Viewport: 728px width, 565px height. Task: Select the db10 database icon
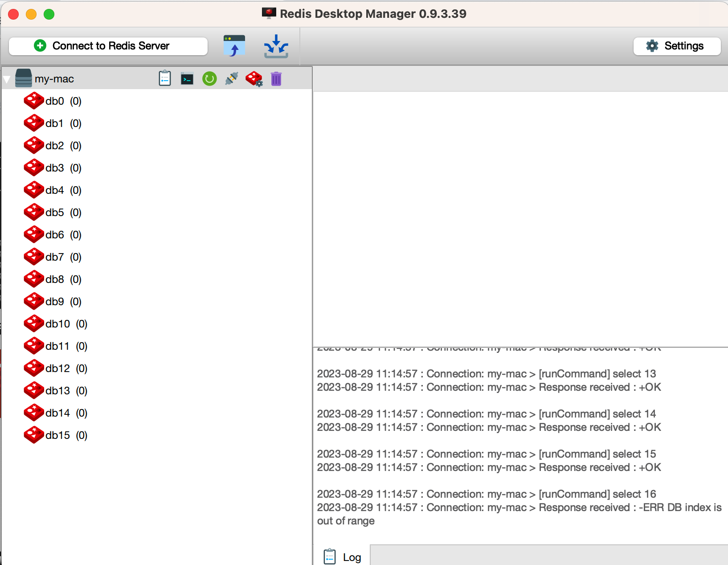pos(34,323)
